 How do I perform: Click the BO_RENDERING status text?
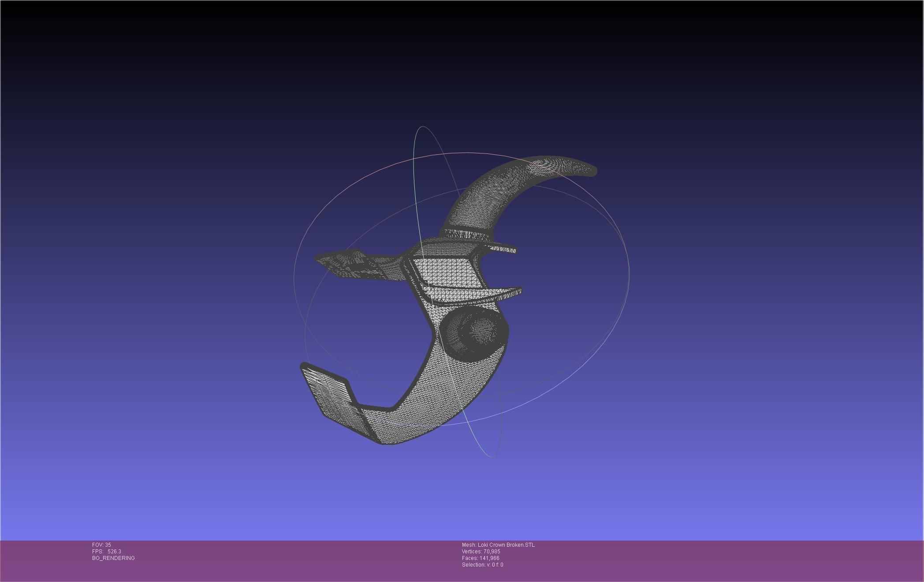coord(113,558)
